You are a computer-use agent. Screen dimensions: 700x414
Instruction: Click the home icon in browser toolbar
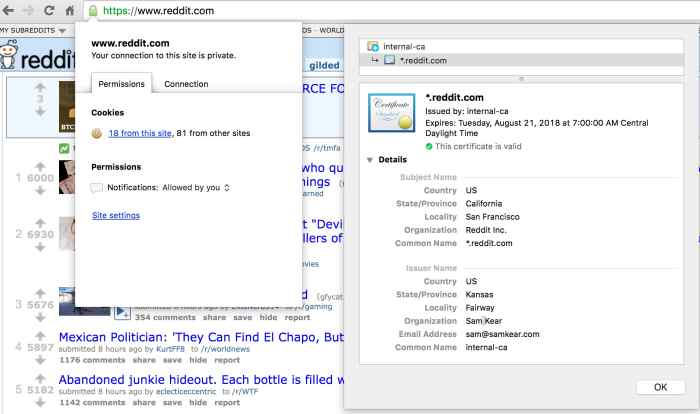tap(70, 11)
